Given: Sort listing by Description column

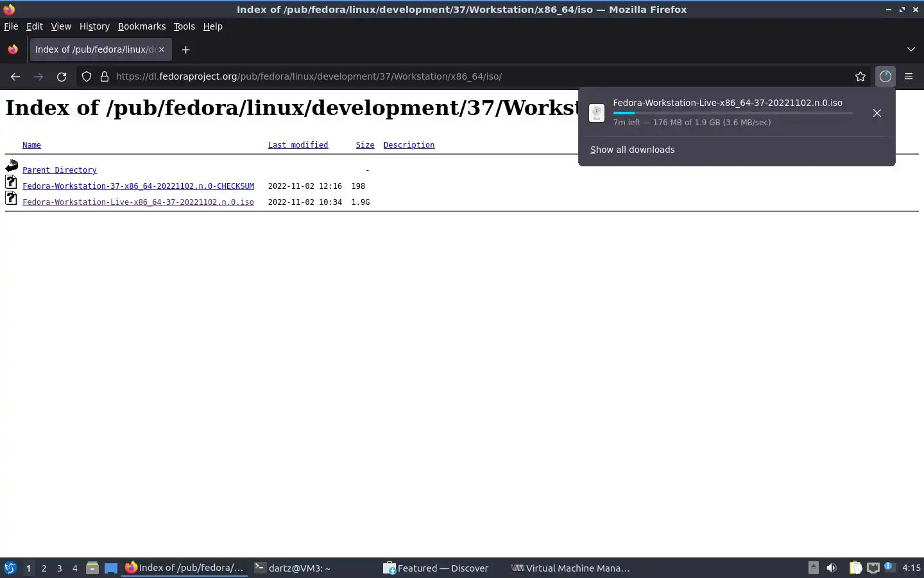Looking at the screenshot, I should click(409, 145).
